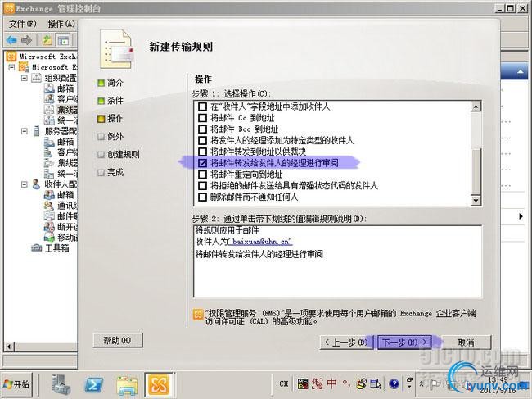Collapse the Microsoft Exchange tree node
Image resolution: width=532 pixels, height=399 pixels.
pyautogui.click(x=11, y=67)
